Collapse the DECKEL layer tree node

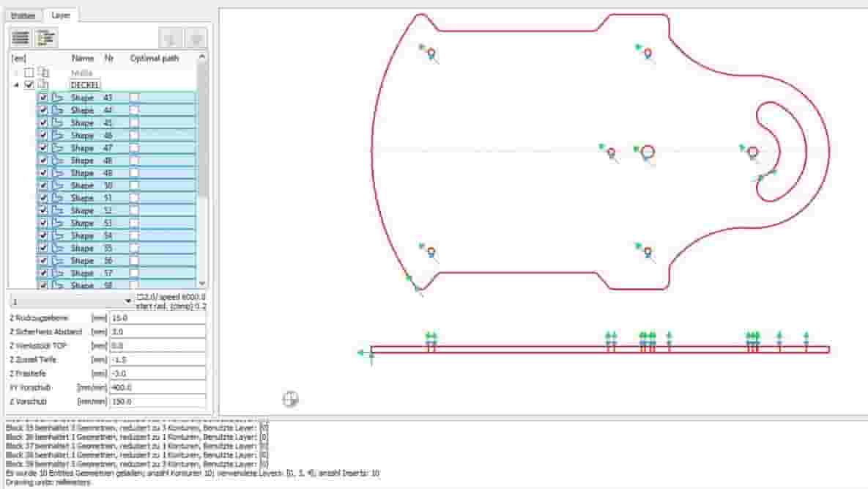click(16, 85)
